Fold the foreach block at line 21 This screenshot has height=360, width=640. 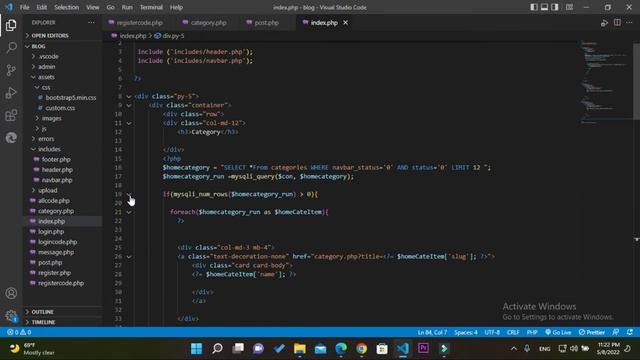click(x=129, y=212)
